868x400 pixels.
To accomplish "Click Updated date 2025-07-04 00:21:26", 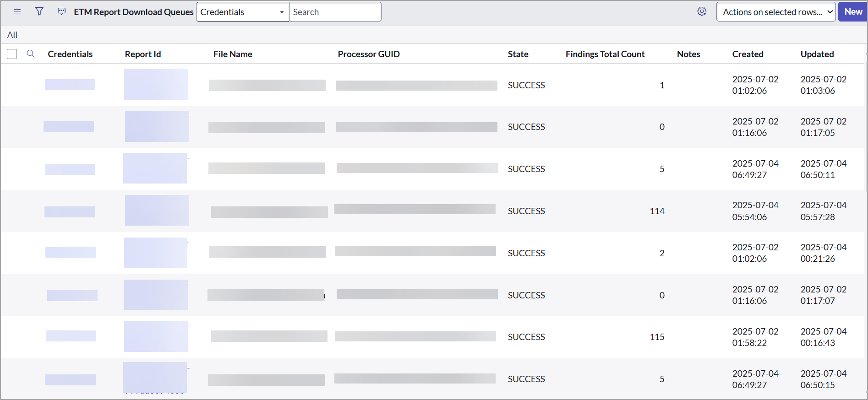I will 824,253.
